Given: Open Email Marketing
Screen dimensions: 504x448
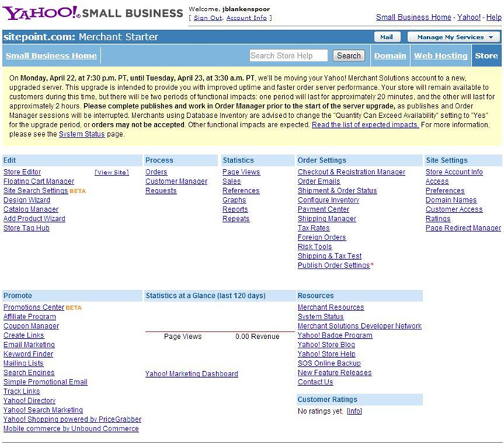Looking at the screenshot, I should [x=29, y=344].
